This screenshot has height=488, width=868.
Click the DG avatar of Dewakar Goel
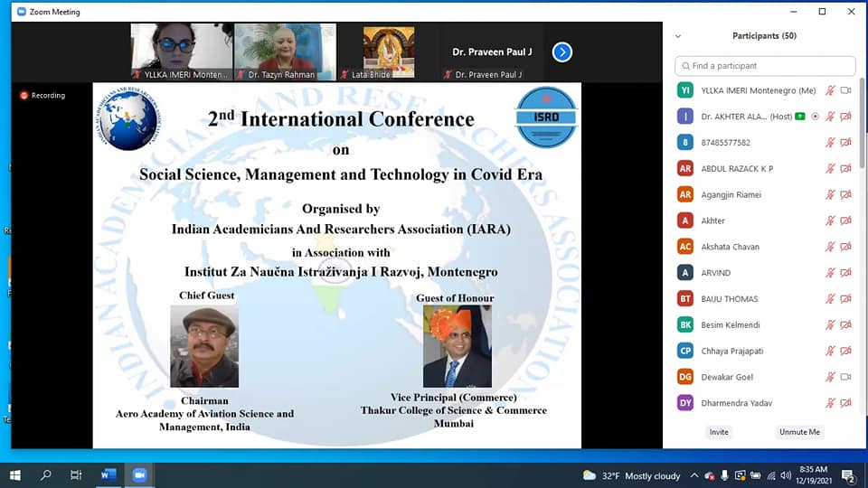click(x=685, y=376)
